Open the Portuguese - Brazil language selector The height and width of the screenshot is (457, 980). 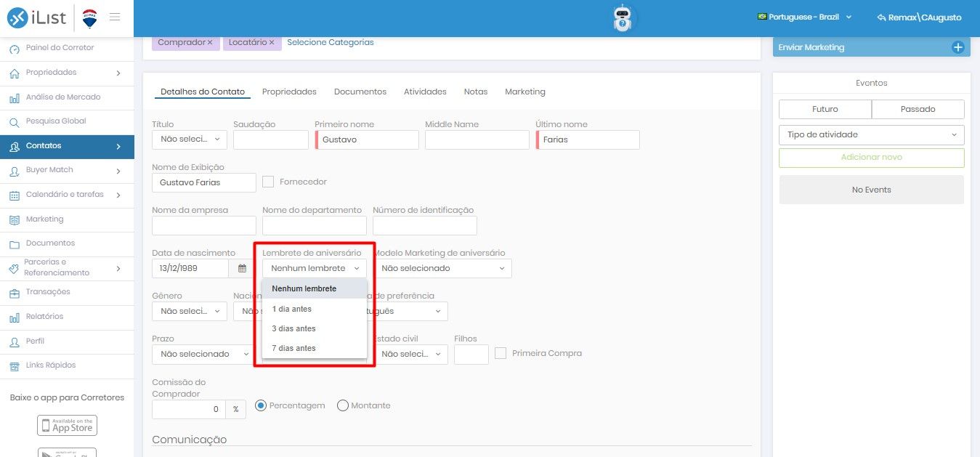coord(804,17)
